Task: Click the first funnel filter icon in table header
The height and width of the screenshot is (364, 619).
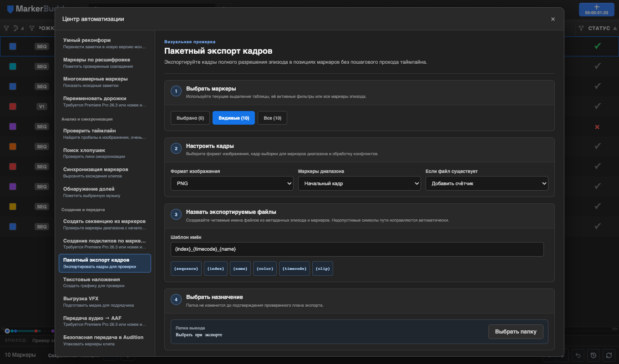Action: (x=6, y=28)
